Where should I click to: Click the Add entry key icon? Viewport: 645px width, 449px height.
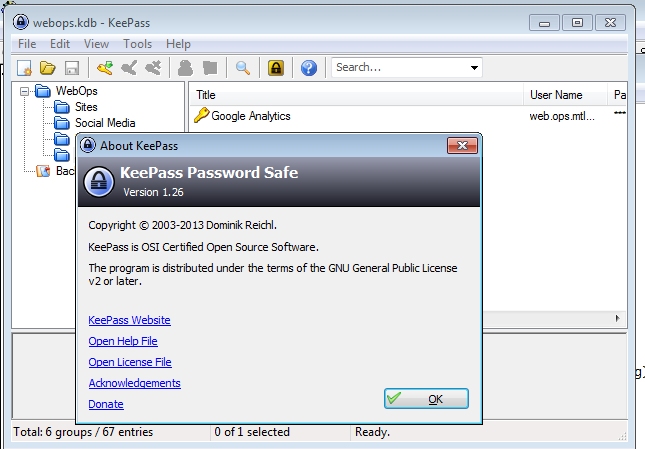pos(105,68)
